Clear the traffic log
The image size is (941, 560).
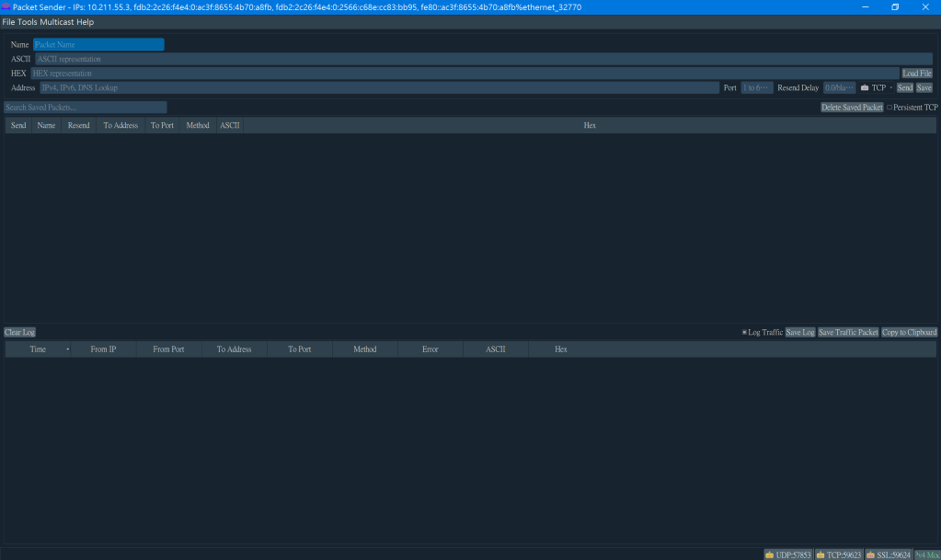19,332
